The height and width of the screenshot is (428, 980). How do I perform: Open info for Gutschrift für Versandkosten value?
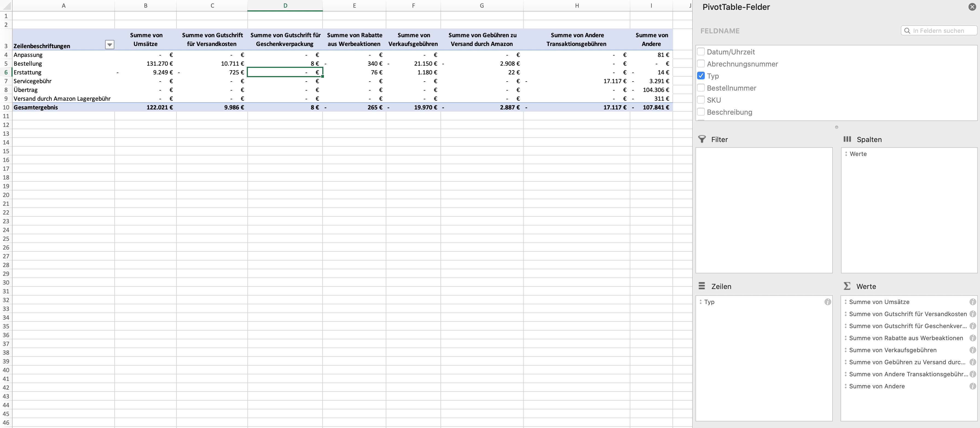pyautogui.click(x=973, y=314)
